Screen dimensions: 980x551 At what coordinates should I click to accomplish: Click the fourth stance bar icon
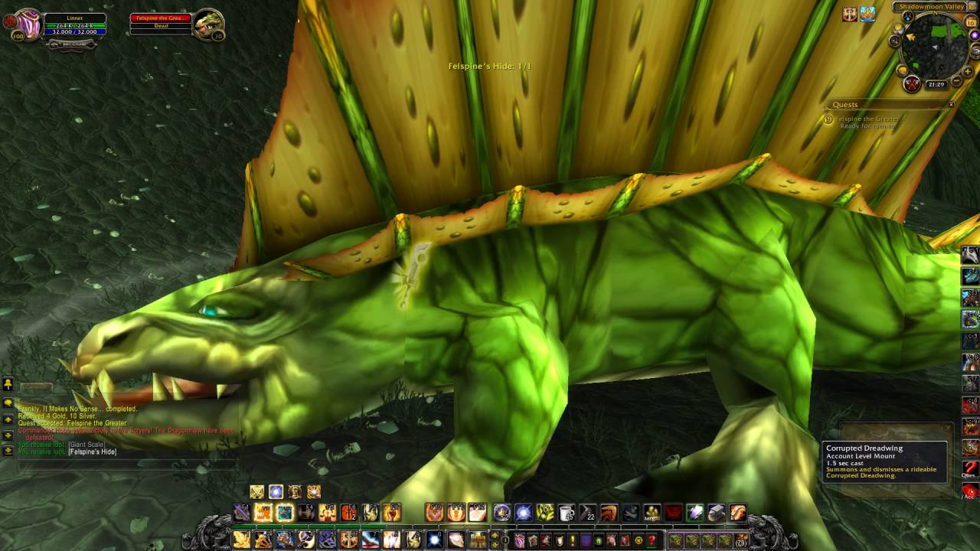pos(313,491)
